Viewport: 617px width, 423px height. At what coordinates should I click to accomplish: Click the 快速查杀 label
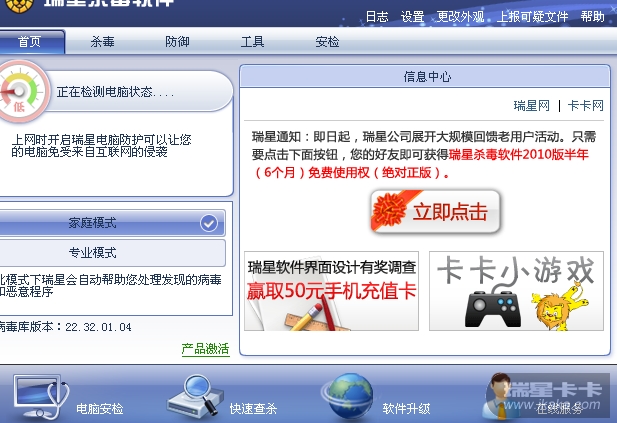tap(253, 409)
